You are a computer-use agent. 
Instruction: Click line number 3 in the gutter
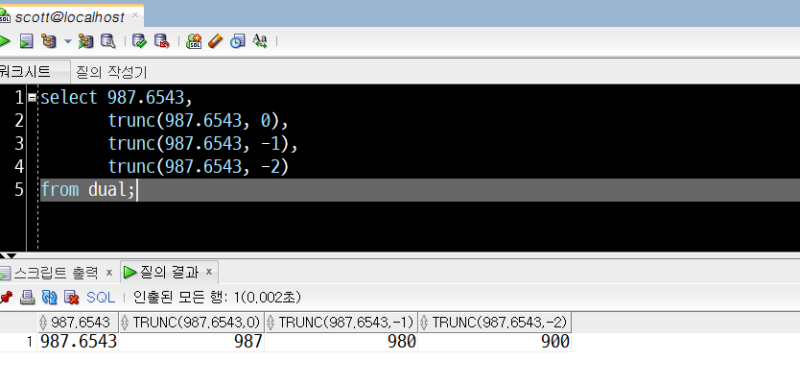(19, 144)
